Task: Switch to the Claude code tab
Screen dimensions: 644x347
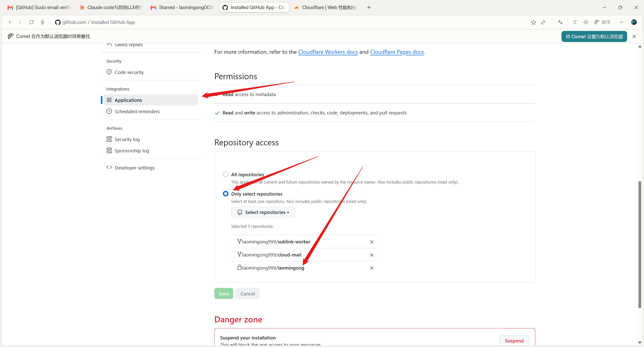Action: [111, 7]
